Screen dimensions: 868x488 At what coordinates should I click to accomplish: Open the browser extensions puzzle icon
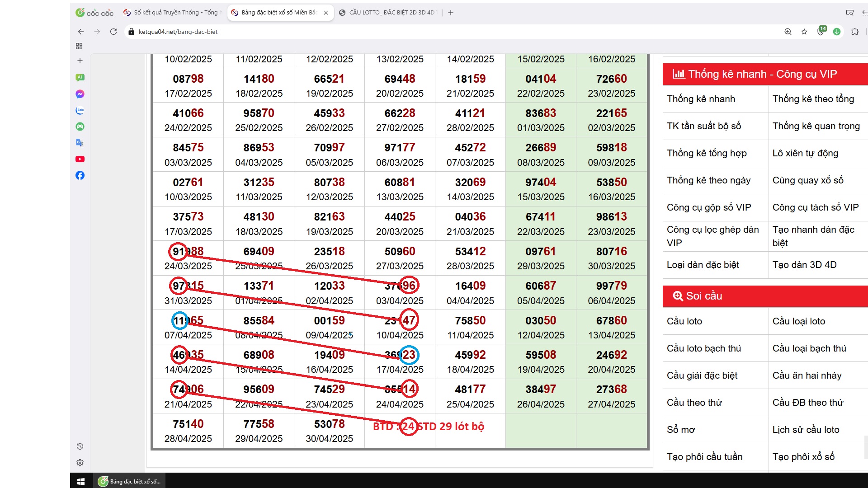pyautogui.click(x=855, y=32)
